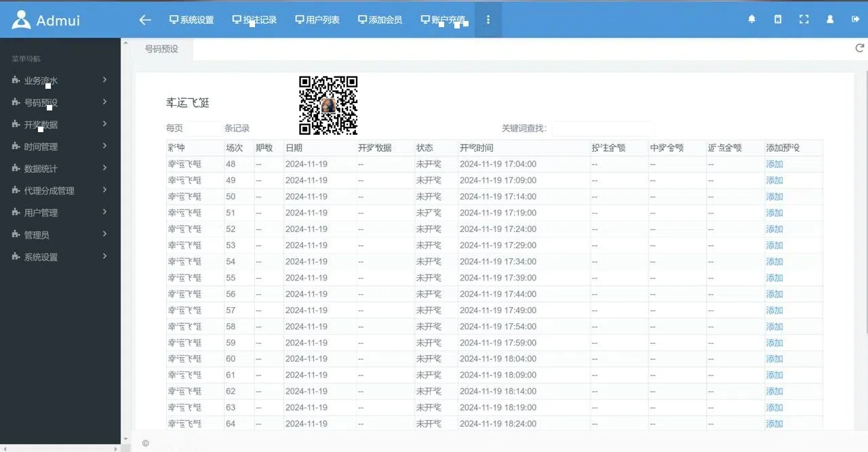Expand the 数据统计 sidebar menu
The image size is (868, 452).
(x=60, y=169)
